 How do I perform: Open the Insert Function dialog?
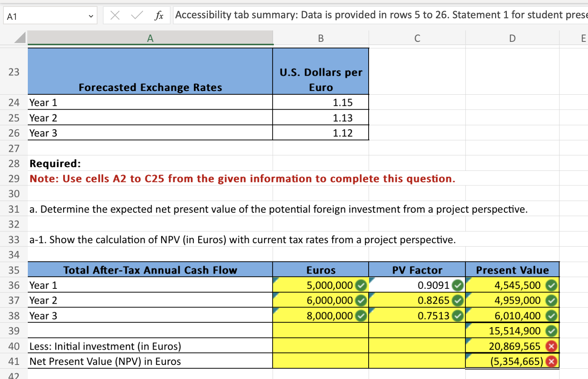pyautogui.click(x=160, y=15)
